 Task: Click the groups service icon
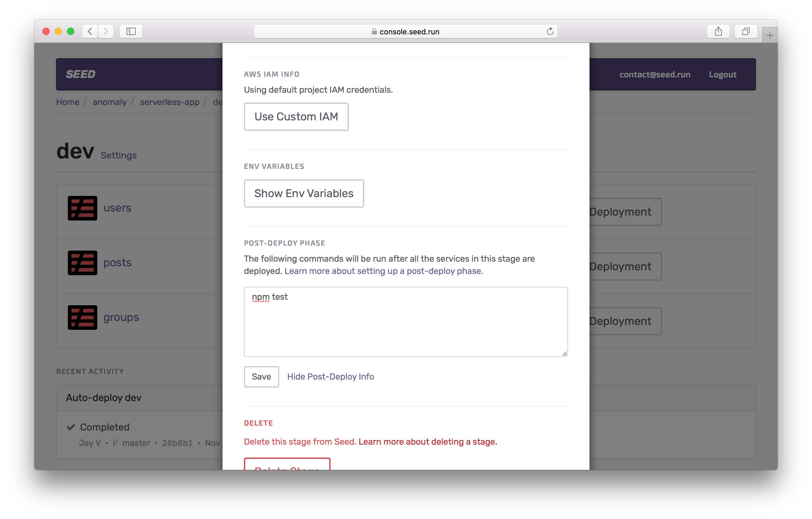click(x=82, y=317)
